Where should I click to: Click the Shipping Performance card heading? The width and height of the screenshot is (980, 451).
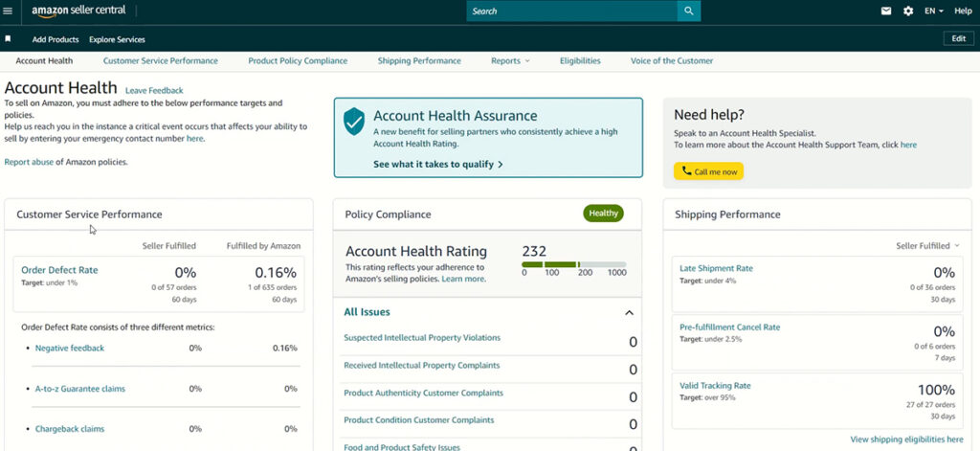pos(727,214)
